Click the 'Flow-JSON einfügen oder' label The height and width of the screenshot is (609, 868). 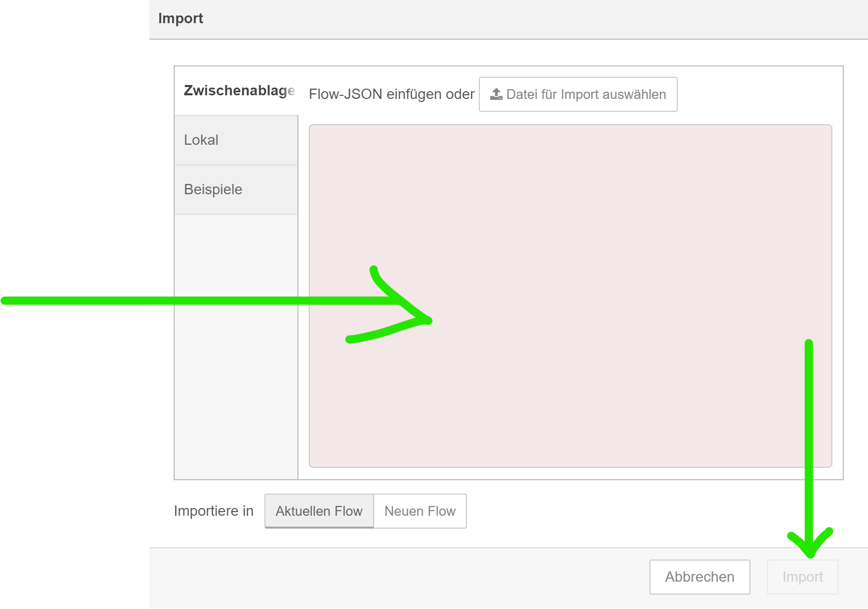pyautogui.click(x=392, y=94)
